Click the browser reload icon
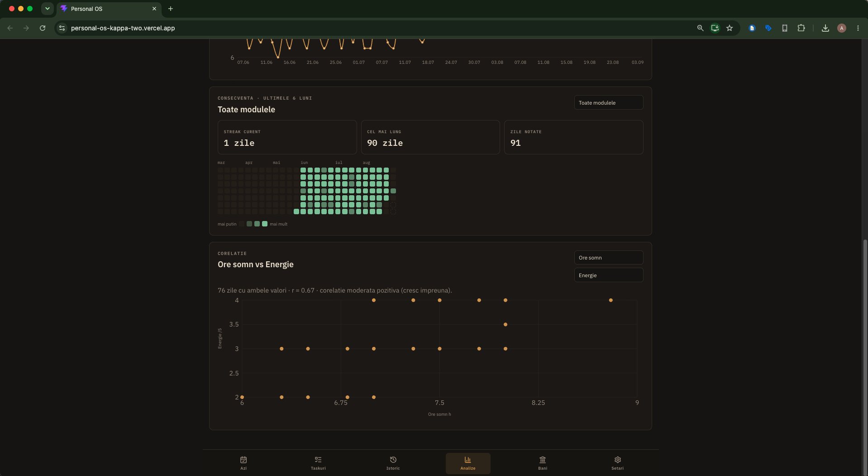868x476 pixels. pos(43,28)
